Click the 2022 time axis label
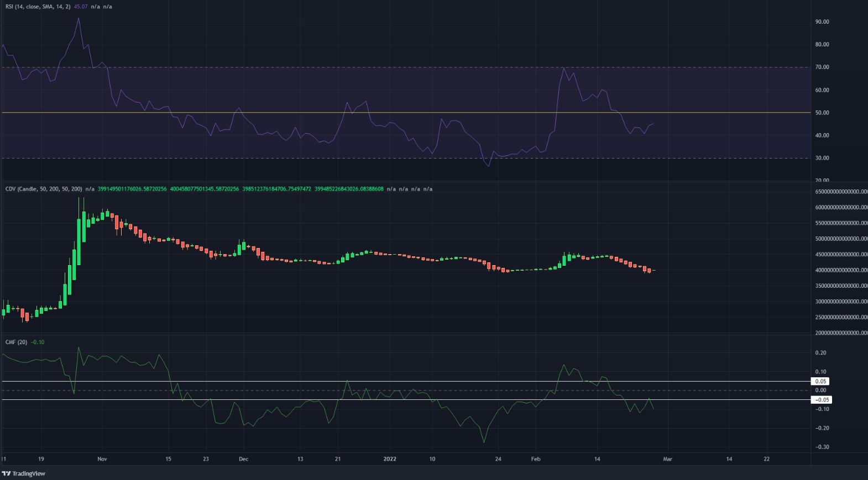Viewport: 868px width, 480px height. 390,459
